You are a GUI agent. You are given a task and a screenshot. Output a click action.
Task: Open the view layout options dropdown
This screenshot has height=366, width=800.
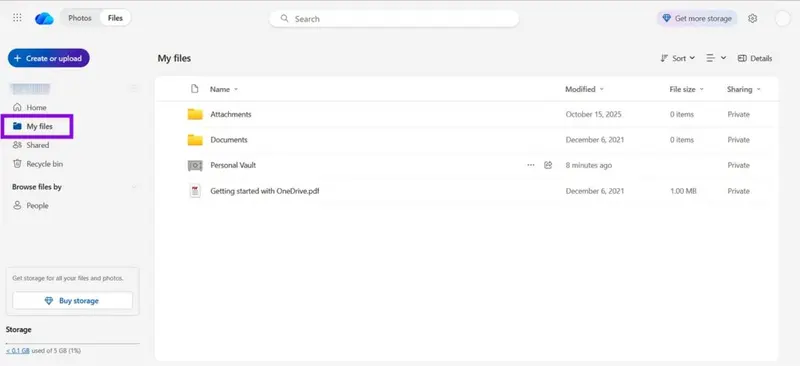tap(716, 58)
